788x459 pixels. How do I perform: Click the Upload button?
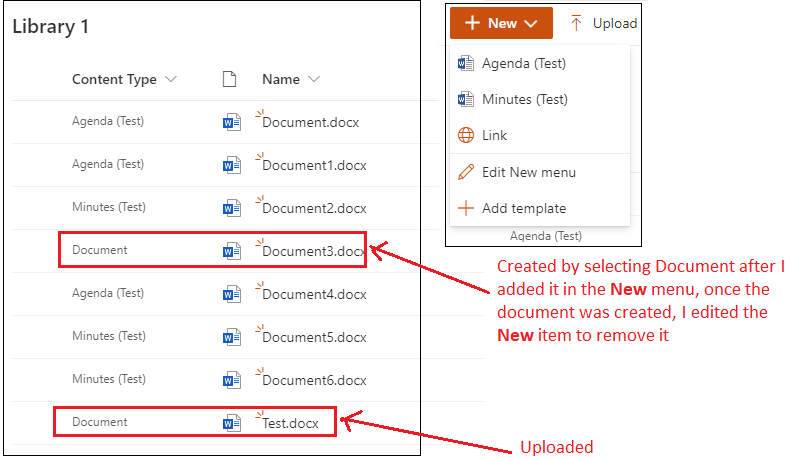pos(604,23)
